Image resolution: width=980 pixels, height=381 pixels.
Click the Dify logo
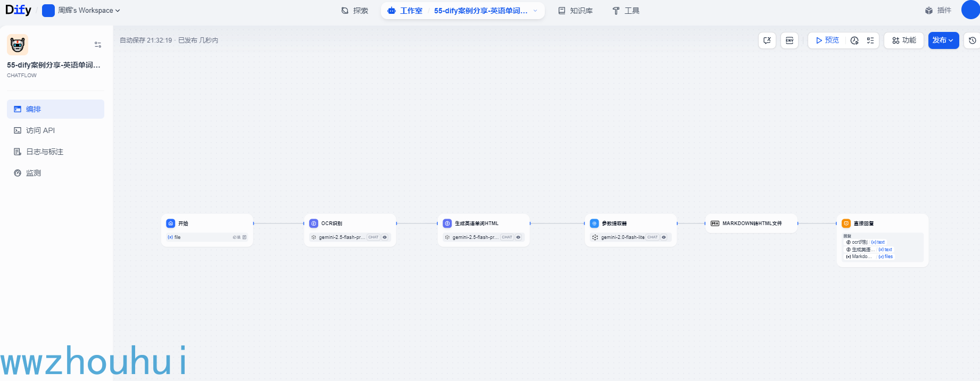point(18,10)
